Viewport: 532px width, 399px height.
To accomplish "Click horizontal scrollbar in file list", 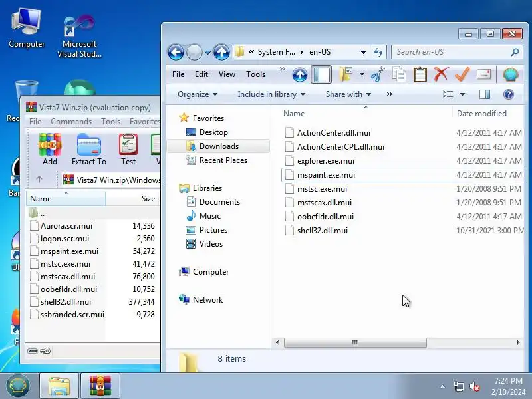I will [x=355, y=342].
